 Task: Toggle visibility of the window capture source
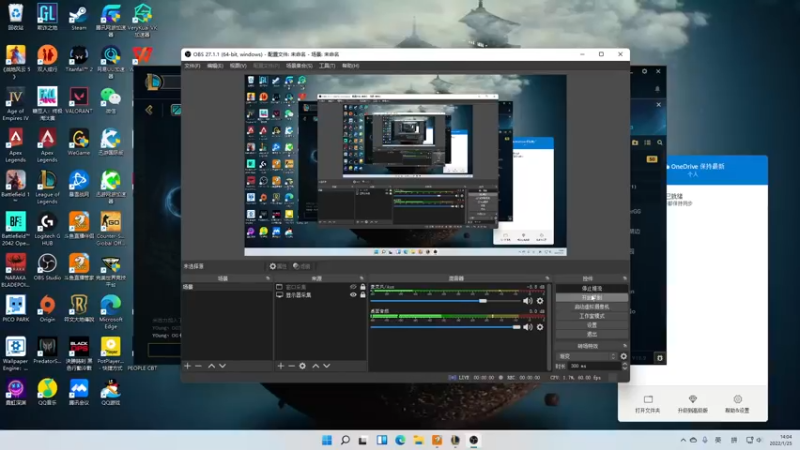pyautogui.click(x=353, y=287)
